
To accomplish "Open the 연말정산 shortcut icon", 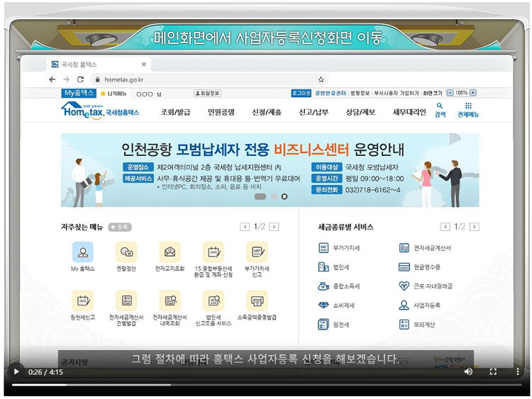I will tap(126, 252).
